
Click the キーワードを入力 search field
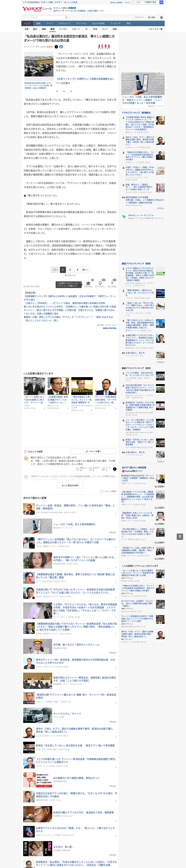pyautogui.click(x=44, y=17)
